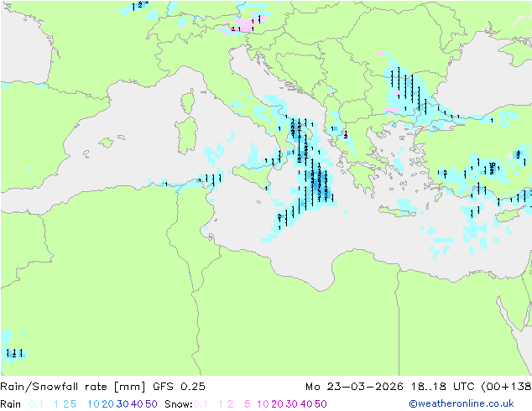The height and width of the screenshot is (411, 532).
Task: Select the snow legend value 40
Action: pyautogui.click(x=306, y=404)
